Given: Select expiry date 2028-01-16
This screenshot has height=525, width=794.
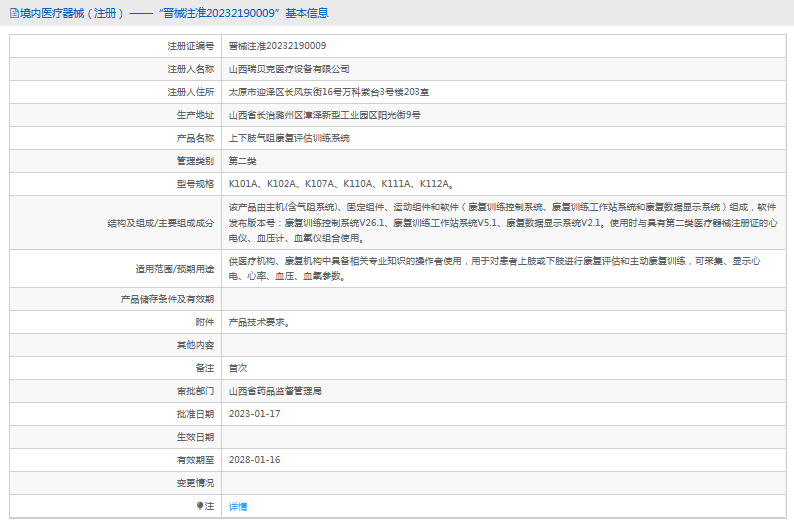Looking at the screenshot, I should (x=254, y=460).
